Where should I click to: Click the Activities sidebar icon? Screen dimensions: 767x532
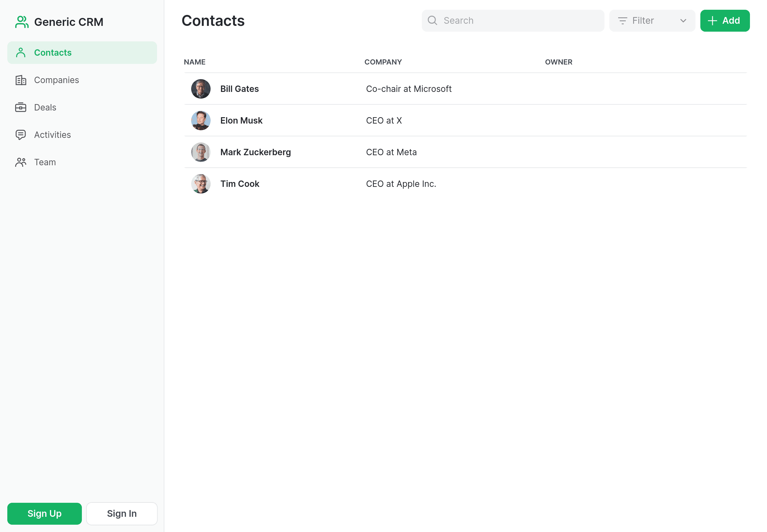click(20, 135)
